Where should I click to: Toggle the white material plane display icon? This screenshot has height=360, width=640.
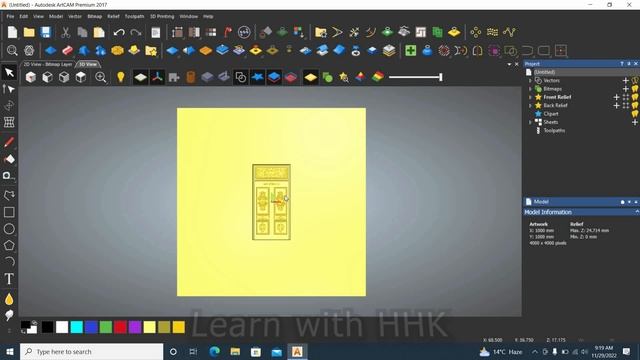tap(140, 77)
